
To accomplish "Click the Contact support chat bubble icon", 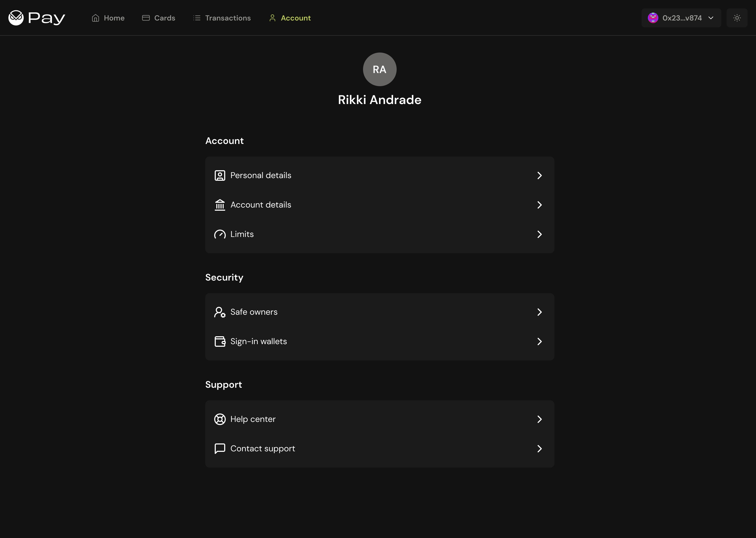I will (x=220, y=448).
